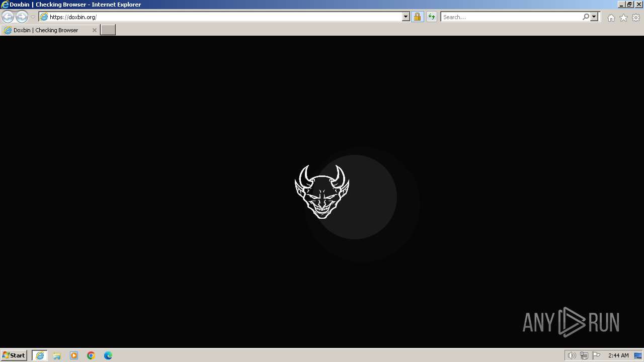Open the recent pages dropdown arrow

pos(33,17)
